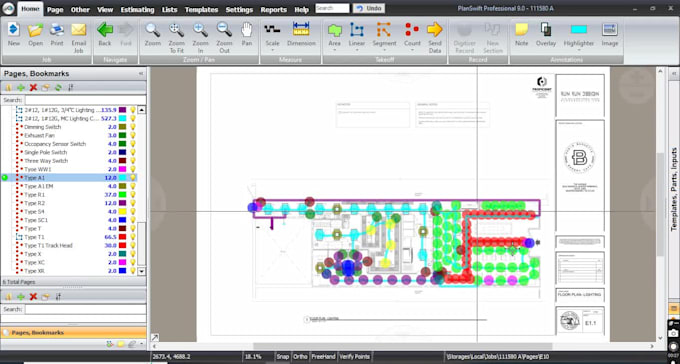Click refresh icon in Pages toolbar

(x=58, y=88)
